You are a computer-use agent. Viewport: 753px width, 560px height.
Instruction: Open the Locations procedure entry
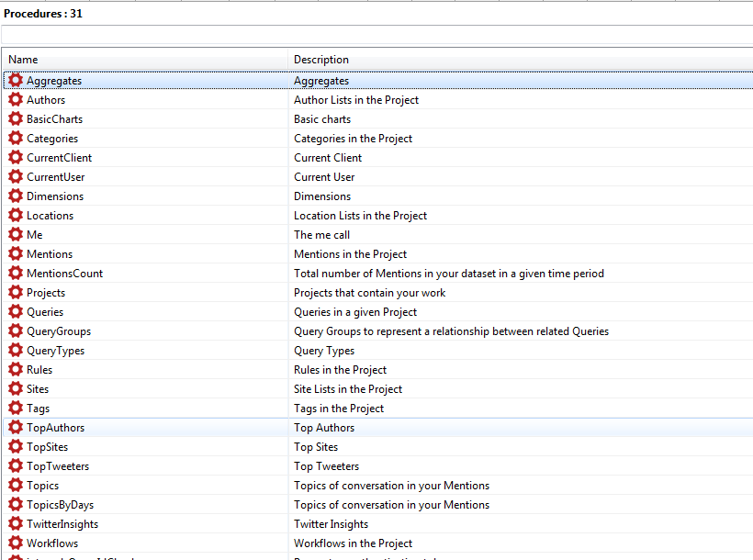pos(50,216)
